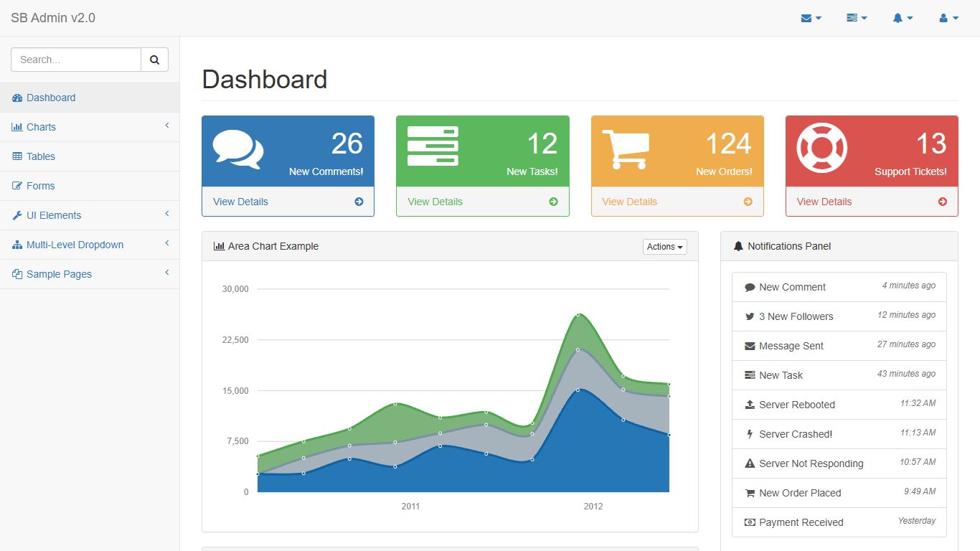Expand the Multi-Level Dropdown sidebar item

coord(90,245)
